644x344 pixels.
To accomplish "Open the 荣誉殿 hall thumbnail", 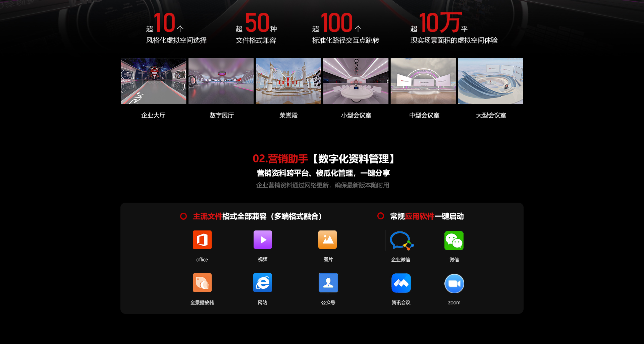I will coord(288,81).
